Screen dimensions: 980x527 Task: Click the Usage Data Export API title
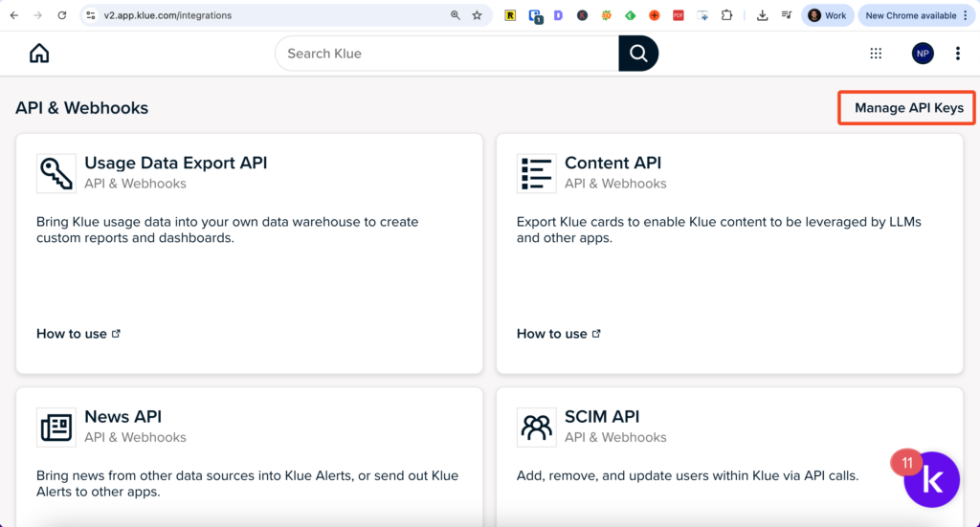(176, 163)
